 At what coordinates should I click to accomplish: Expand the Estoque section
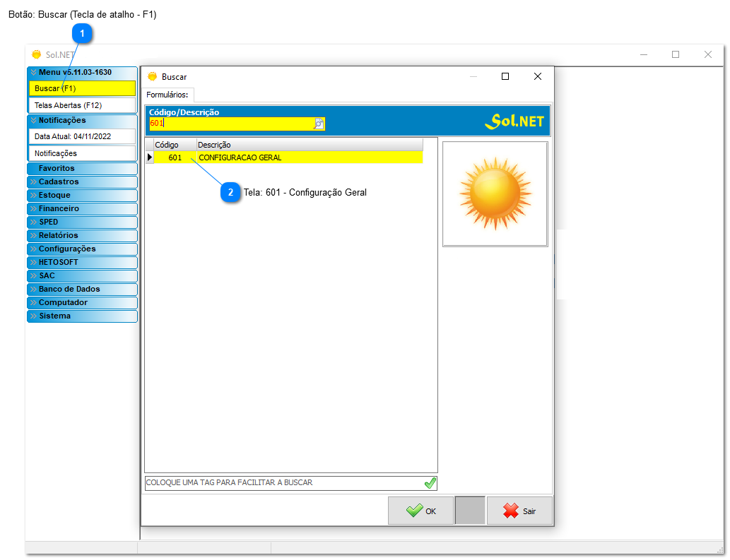[x=82, y=195]
